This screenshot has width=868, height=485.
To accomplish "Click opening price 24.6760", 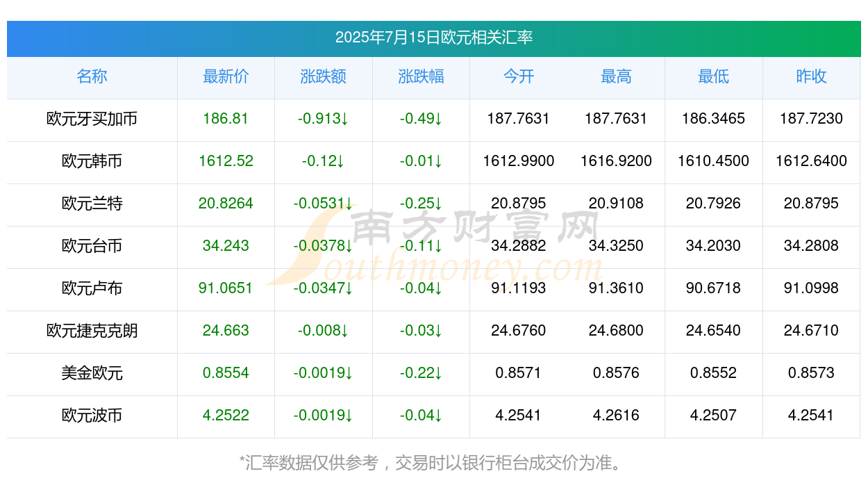I will (519, 331).
